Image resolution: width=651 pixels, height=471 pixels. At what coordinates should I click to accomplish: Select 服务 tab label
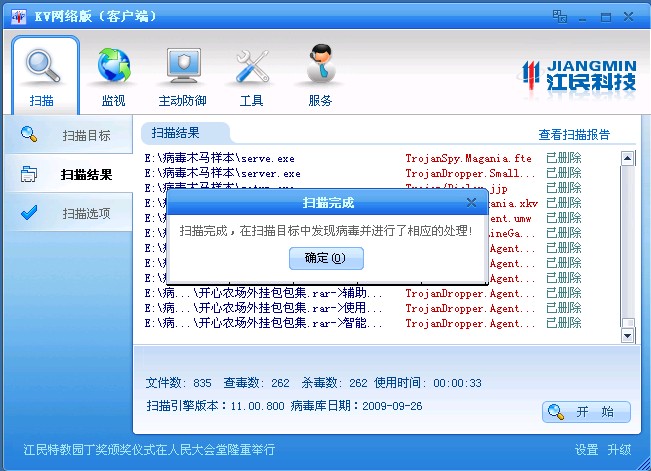[x=320, y=101]
